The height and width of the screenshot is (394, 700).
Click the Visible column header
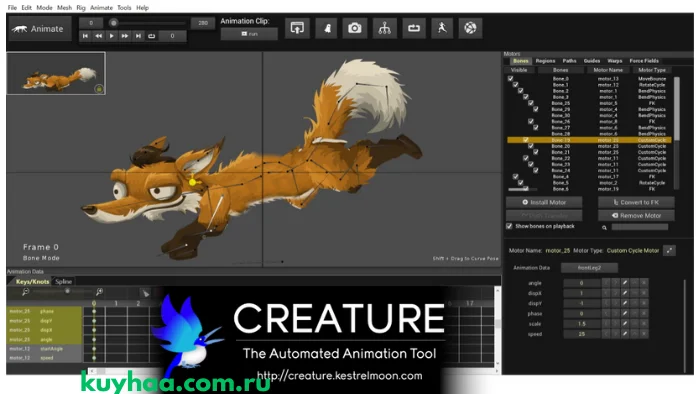[x=519, y=70]
